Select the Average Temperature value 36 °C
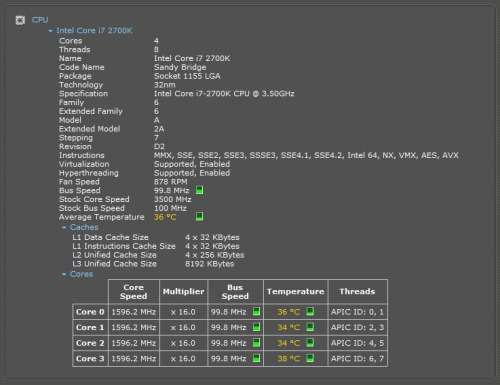This screenshot has height=385, width=500. pos(165,217)
